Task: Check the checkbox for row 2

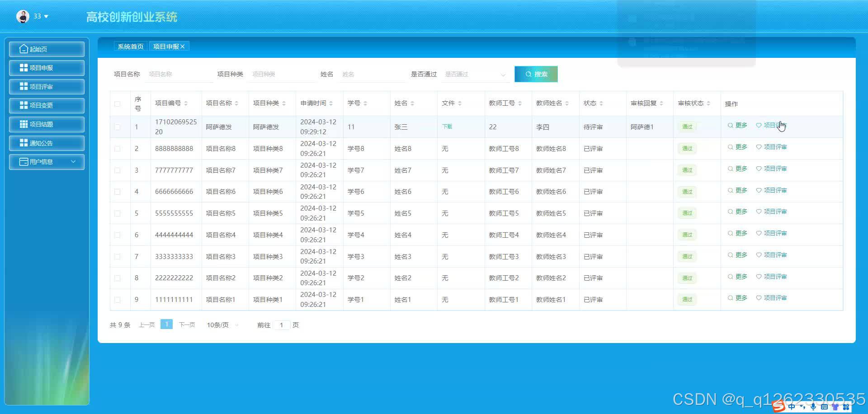Action: pos(118,149)
